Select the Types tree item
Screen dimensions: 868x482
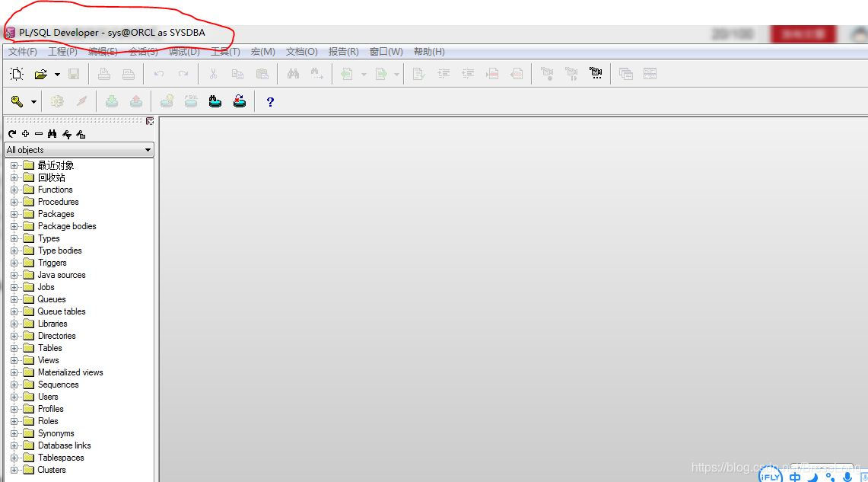[x=49, y=238]
